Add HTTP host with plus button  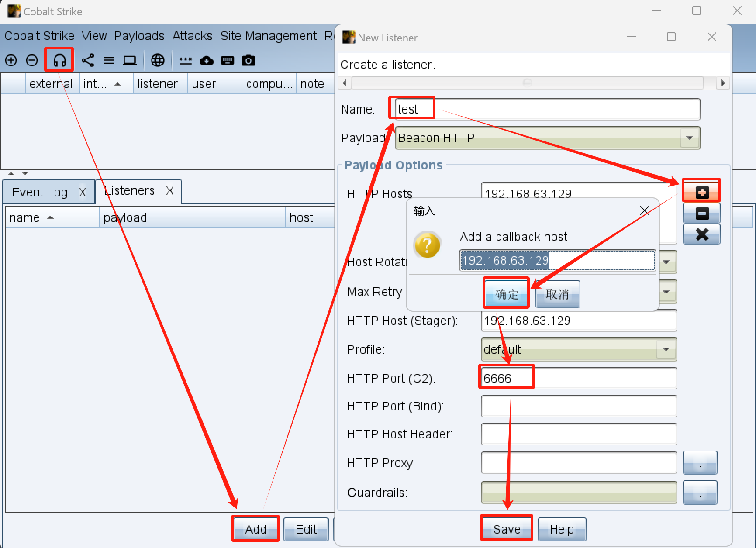[701, 192]
